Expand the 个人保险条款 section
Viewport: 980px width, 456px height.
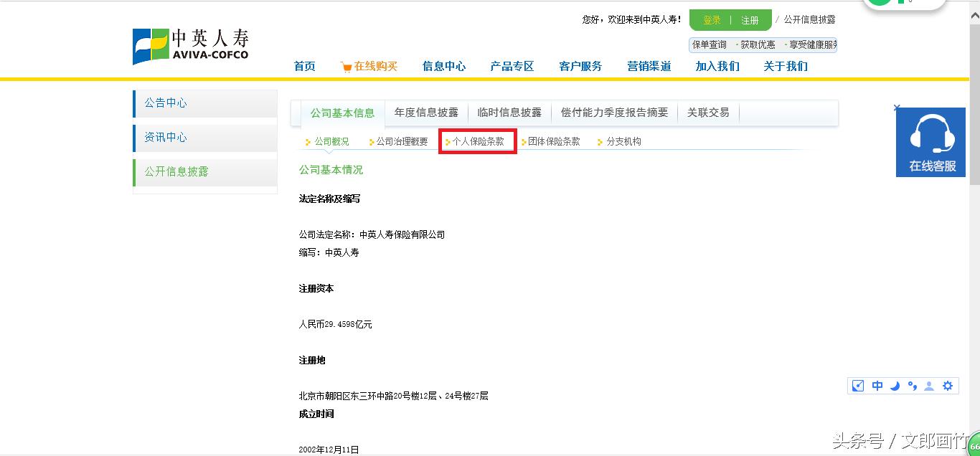(478, 141)
